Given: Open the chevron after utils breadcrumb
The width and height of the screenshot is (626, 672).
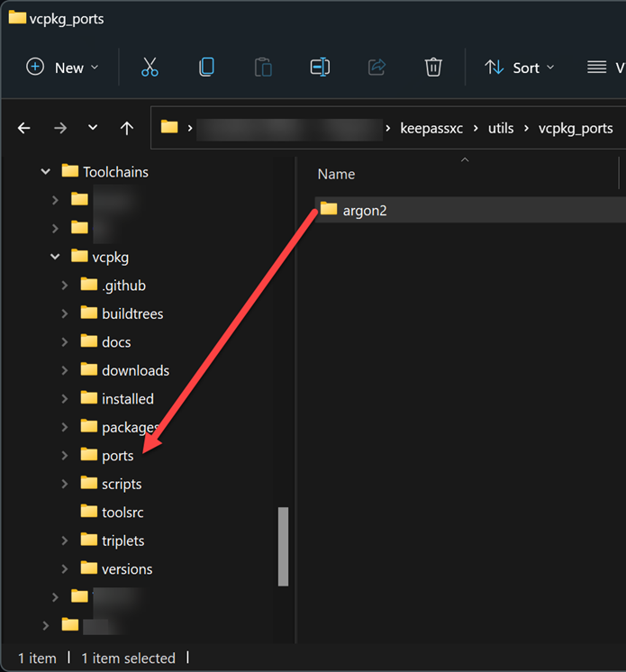Looking at the screenshot, I should tap(526, 128).
